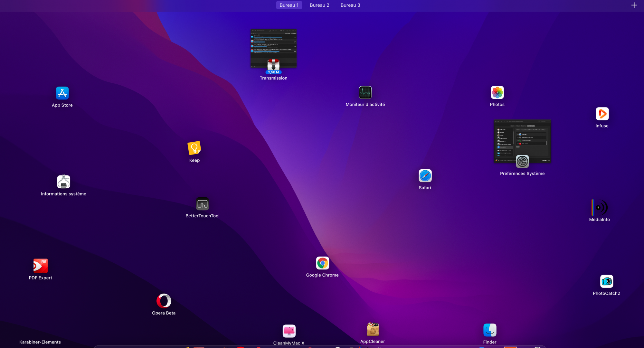This screenshot has width=644, height=348.
Task: Add a new desktop with plus button
Action: 634,5
